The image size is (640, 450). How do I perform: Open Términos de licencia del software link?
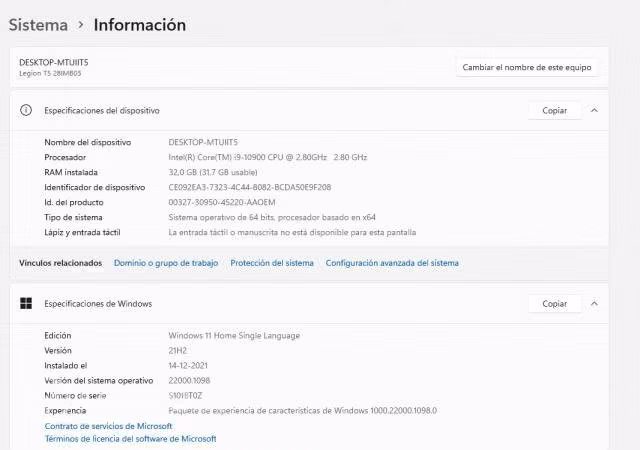[x=130, y=439]
